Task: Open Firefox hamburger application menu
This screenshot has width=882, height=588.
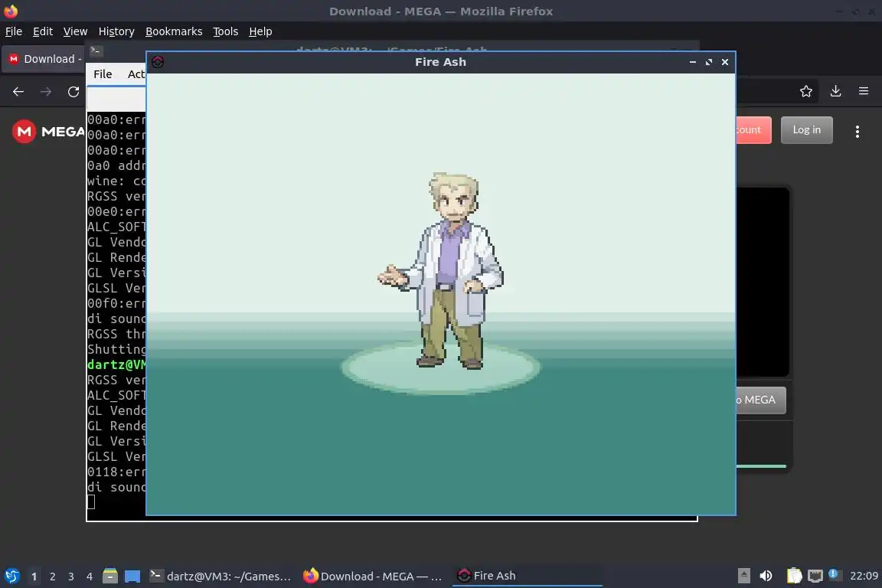Action: pos(864,91)
